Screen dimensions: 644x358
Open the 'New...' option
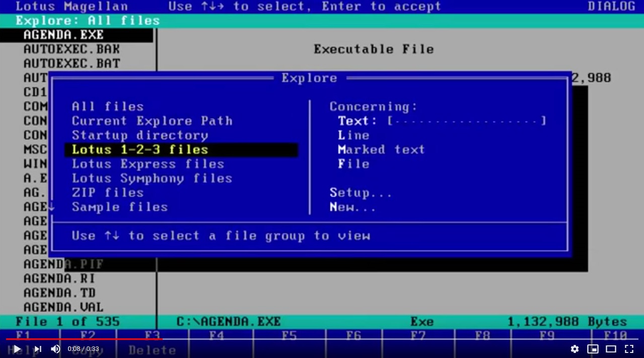[353, 207]
